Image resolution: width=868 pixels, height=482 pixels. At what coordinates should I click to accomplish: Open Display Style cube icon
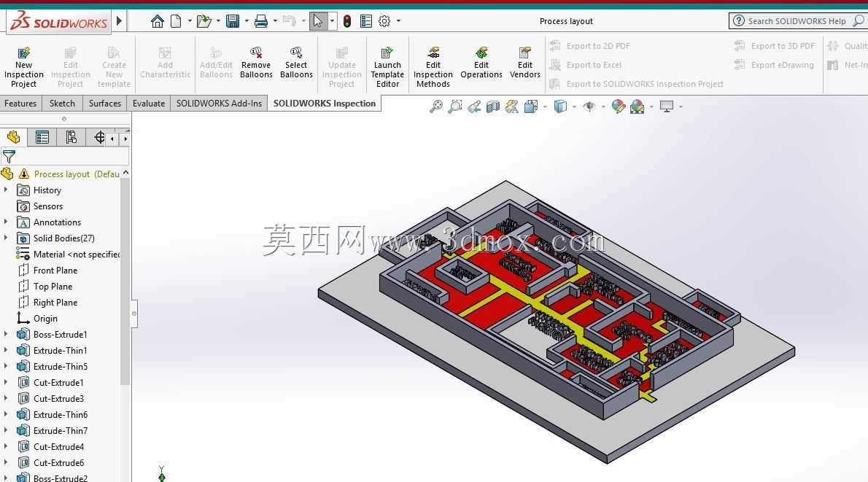click(560, 106)
